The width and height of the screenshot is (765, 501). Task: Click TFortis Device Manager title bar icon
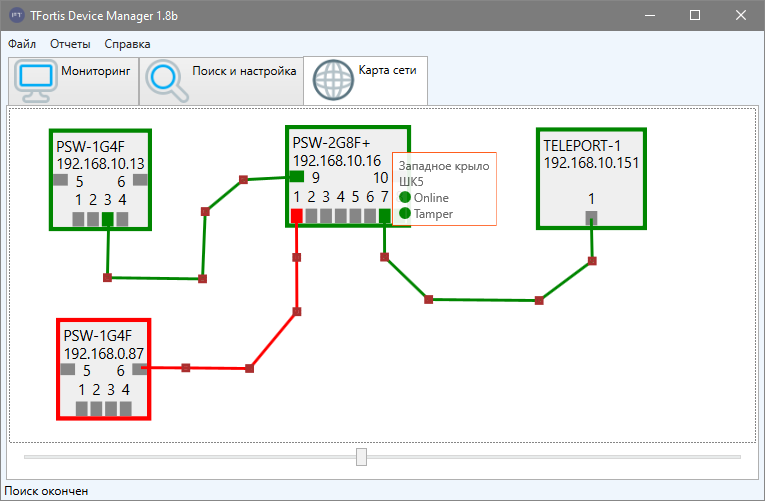coord(17,15)
